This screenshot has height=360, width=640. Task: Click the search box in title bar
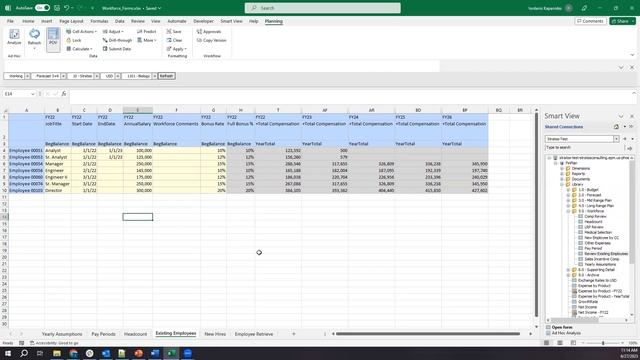322,8
